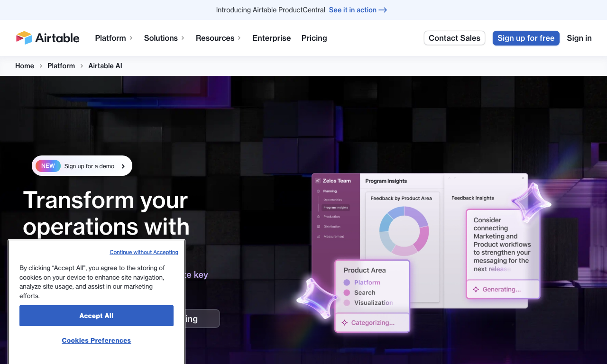Screen dimensions: 607x364
Task: Open Cookies Preferences
Action: 96,340
